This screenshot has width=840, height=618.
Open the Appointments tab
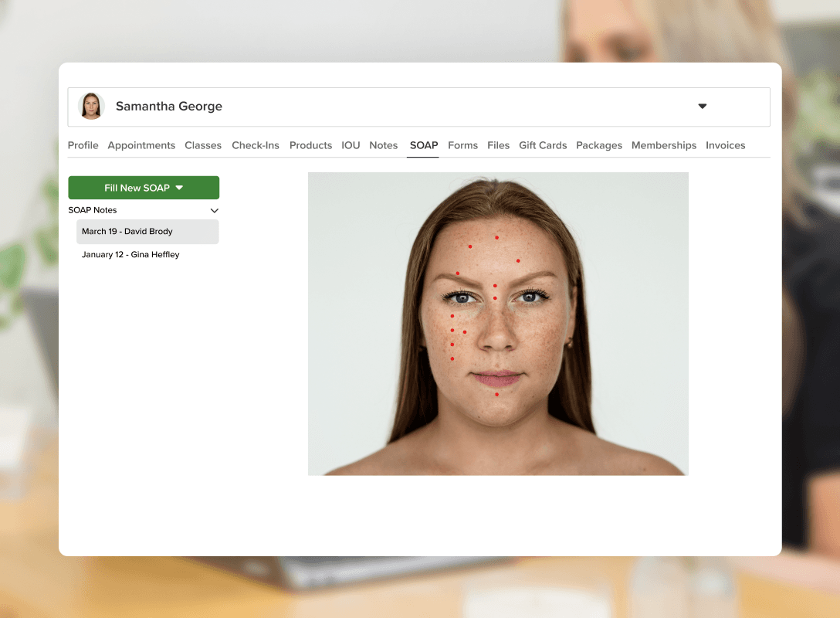[141, 145]
